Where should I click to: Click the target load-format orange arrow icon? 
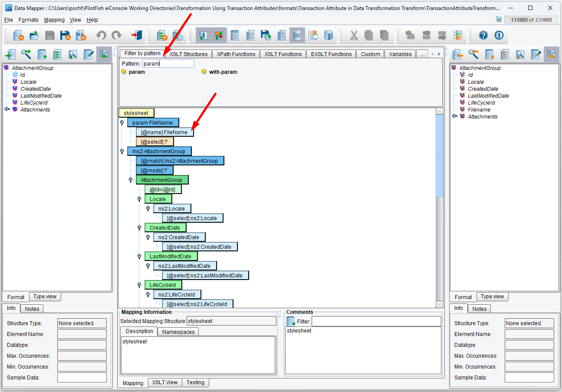coord(458,54)
